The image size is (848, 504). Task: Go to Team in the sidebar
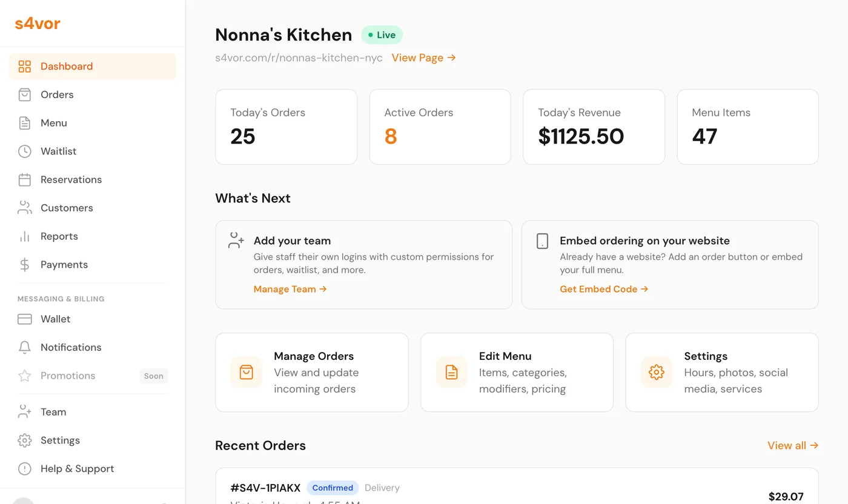53,412
